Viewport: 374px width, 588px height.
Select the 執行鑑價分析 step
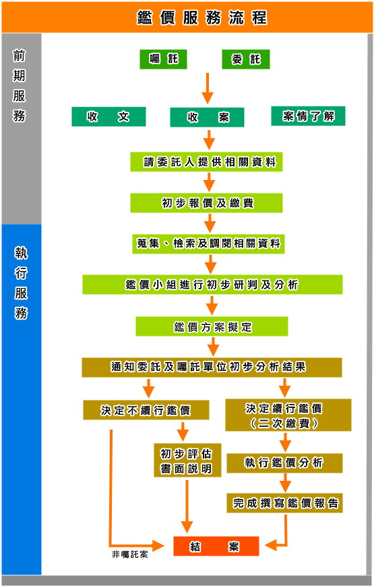[x=284, y=463]
